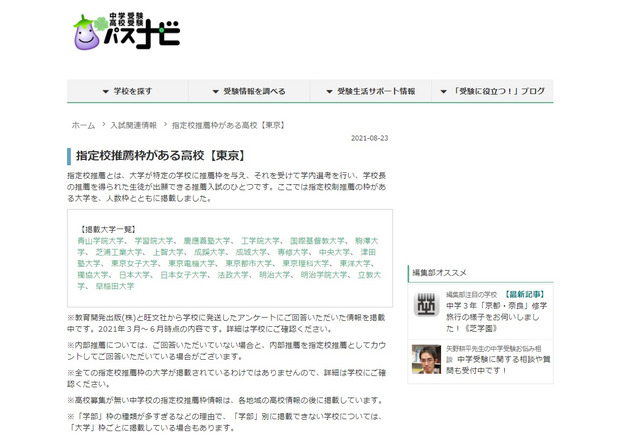The image size is (640, 437).
Task: Click the 編集部オススメ sidebar heading
Action: 439,273
